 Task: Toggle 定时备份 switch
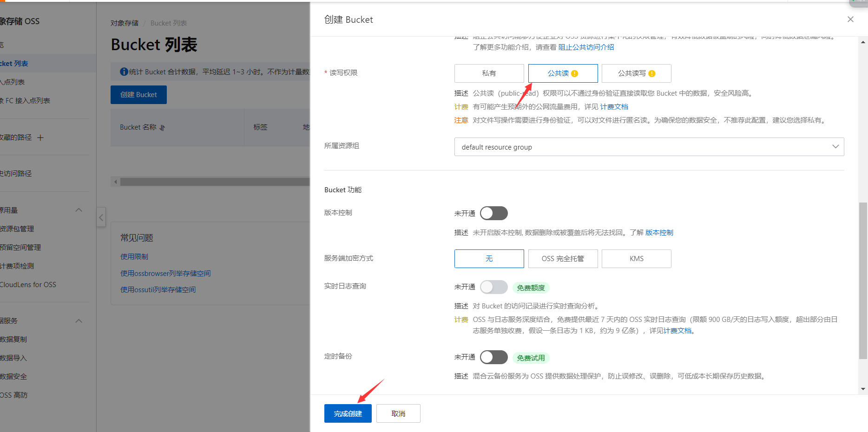[494, 357]
